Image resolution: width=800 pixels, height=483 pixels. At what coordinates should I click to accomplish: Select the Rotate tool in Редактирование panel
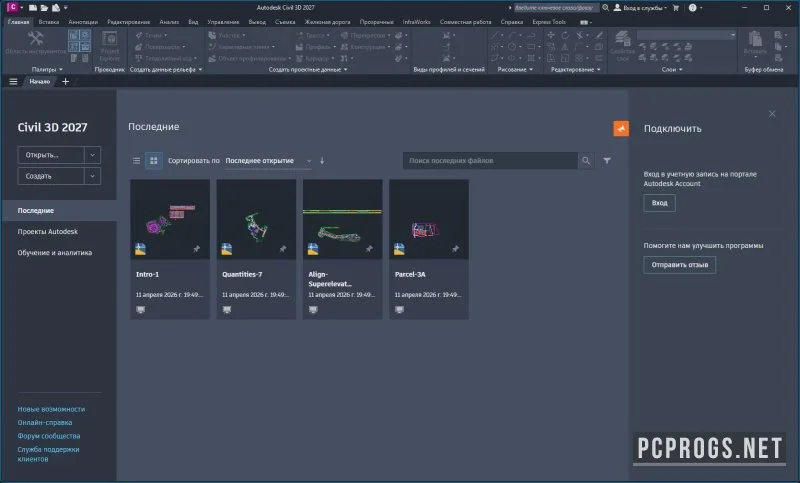pyautogui.click(x=565, y=35)
